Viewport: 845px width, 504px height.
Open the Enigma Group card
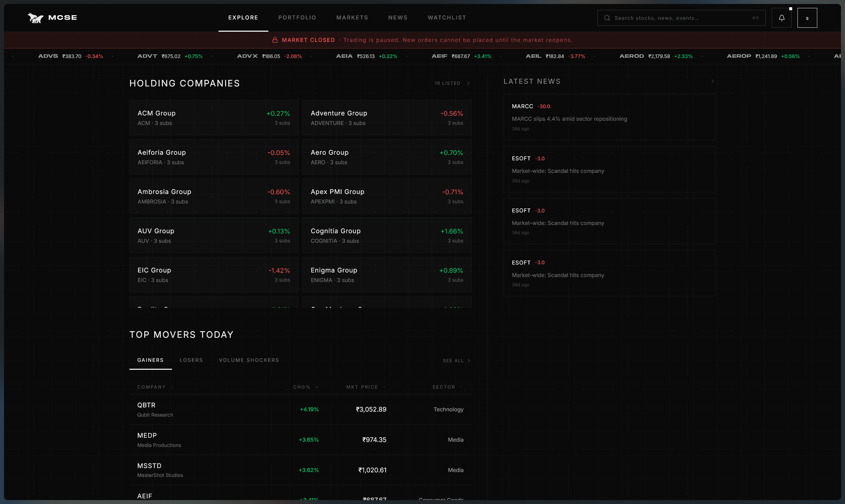pos(387,275)
